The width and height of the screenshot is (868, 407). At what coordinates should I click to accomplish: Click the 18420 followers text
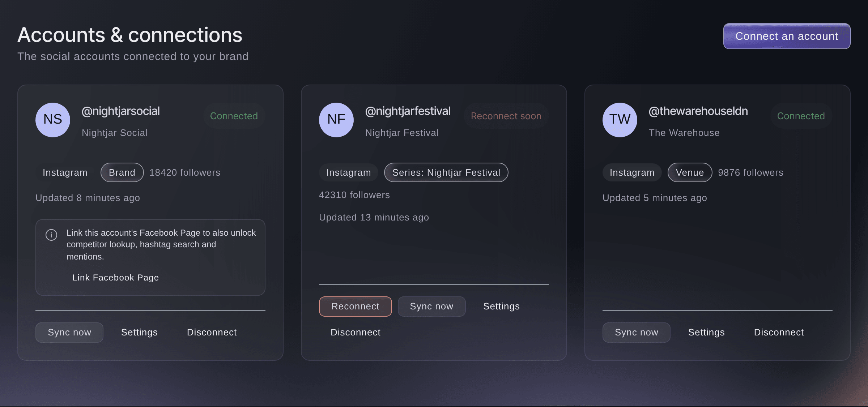point(185,173)
